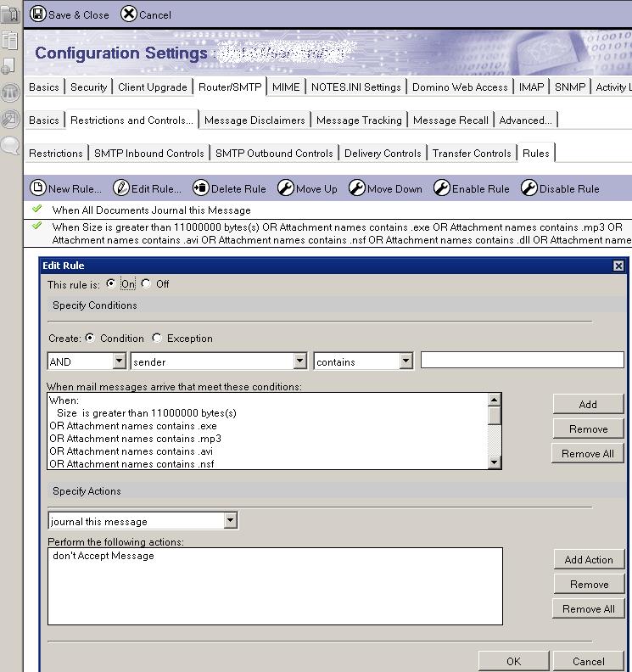Screen dimensions: 632x672
Task: Click green checkmark beside Journal this Message rule
Action: click(36, 209)
